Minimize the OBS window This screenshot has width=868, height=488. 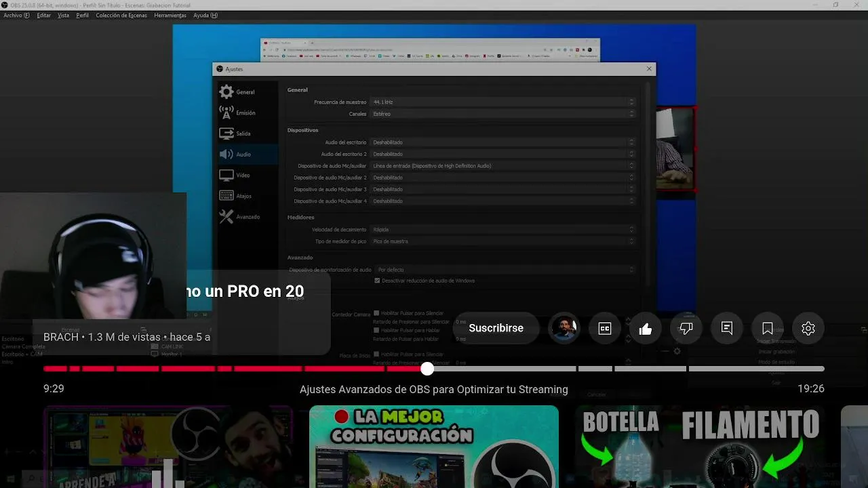[x=816, y=5]
